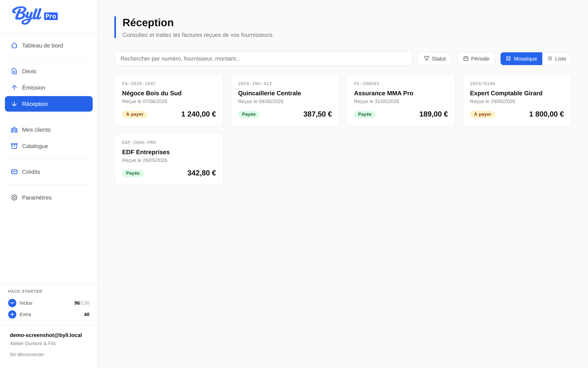This screenshot has width=588, height=368.
Task: Click the Payée badge on EDF Entreprises
Action: point(133,173)
